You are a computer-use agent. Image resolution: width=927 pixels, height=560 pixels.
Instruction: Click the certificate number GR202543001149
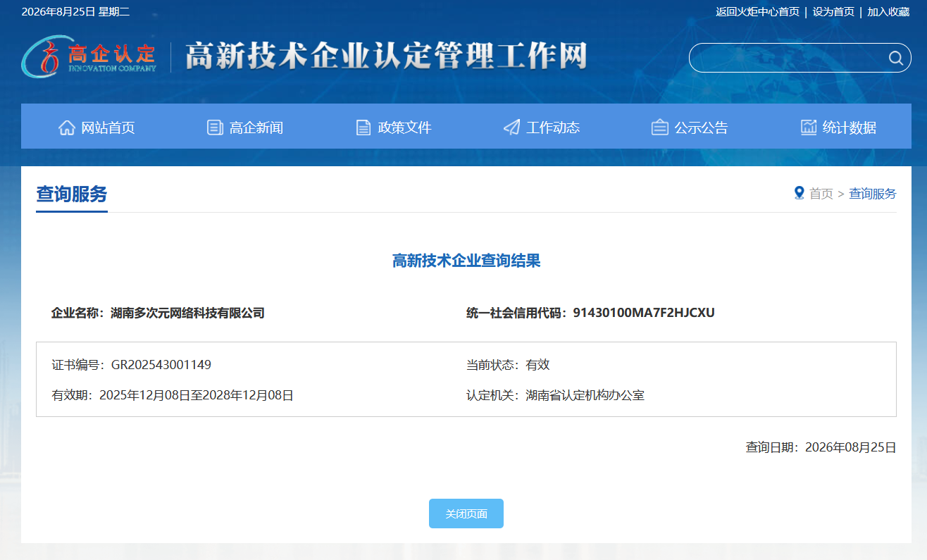161,365
